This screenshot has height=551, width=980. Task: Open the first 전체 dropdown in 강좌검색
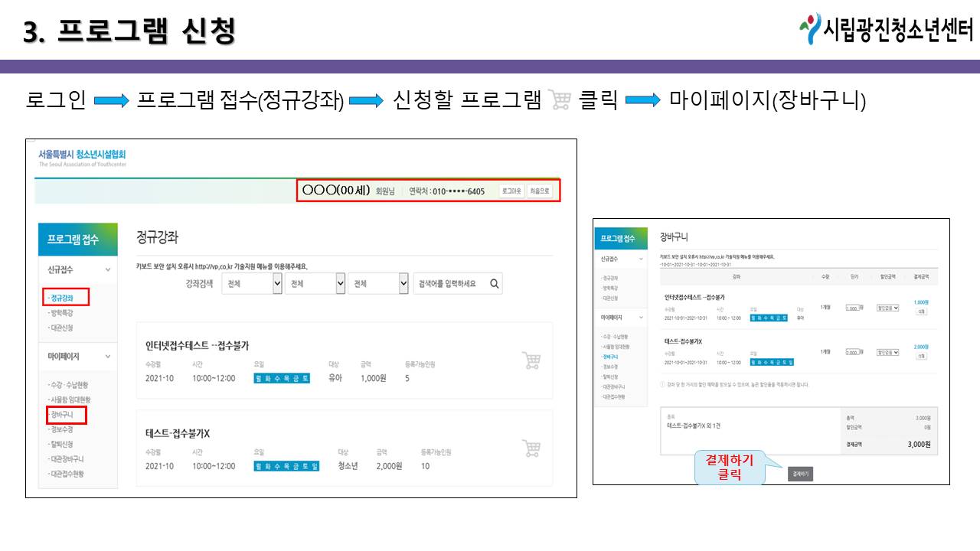(x=252, y=284)
